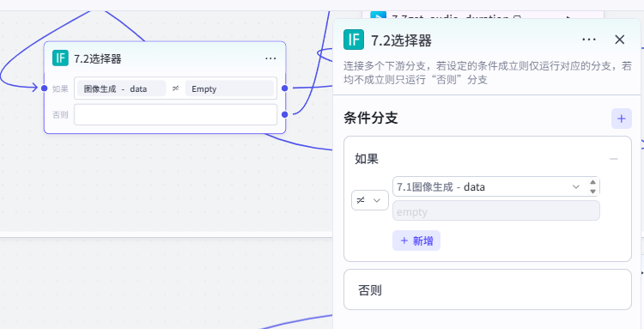
Task: Select the 否则 branch card in the panel
Action: coord(488,289)
